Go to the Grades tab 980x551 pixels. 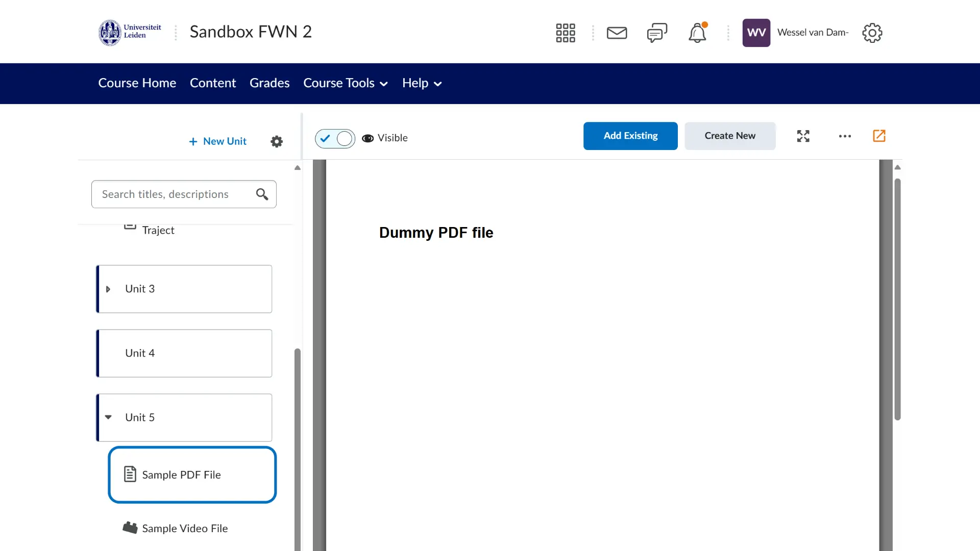pyautogui.click(x=269, y=83)
